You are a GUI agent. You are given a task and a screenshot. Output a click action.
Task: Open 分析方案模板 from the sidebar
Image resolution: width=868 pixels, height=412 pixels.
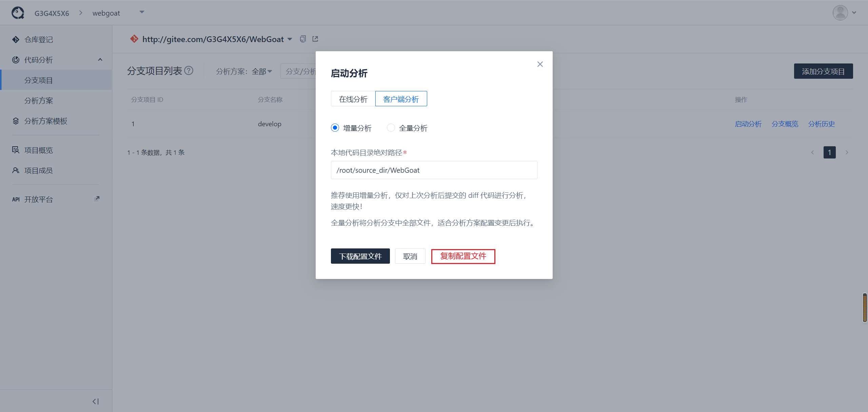[x=45, y=121]
